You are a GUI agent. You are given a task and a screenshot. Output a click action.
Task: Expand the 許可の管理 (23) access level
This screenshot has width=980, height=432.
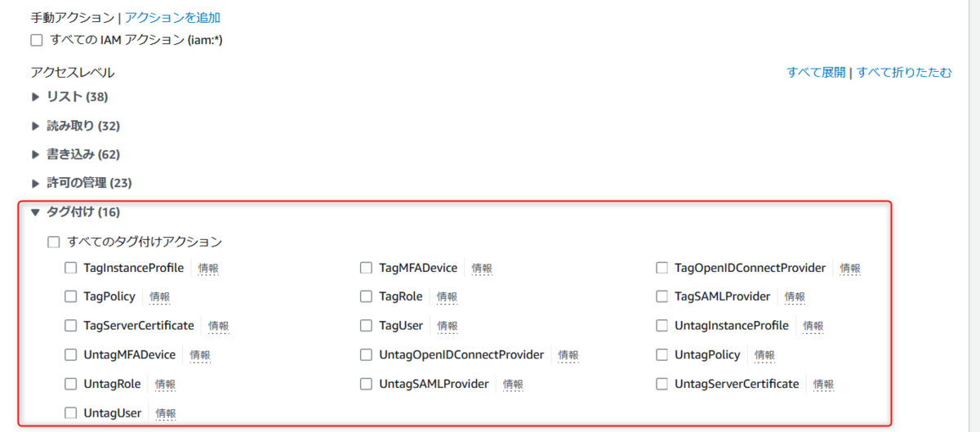tap(82, 183)
